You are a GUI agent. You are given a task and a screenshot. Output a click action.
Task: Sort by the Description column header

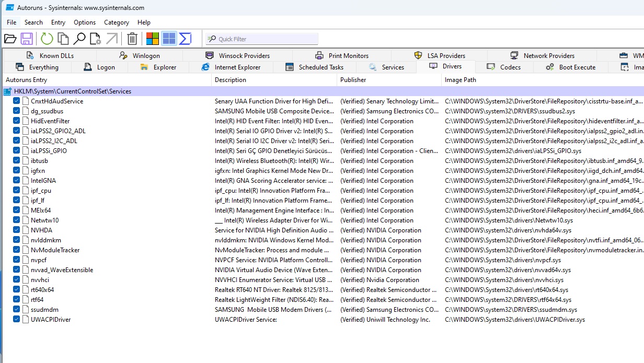(274, 80)
